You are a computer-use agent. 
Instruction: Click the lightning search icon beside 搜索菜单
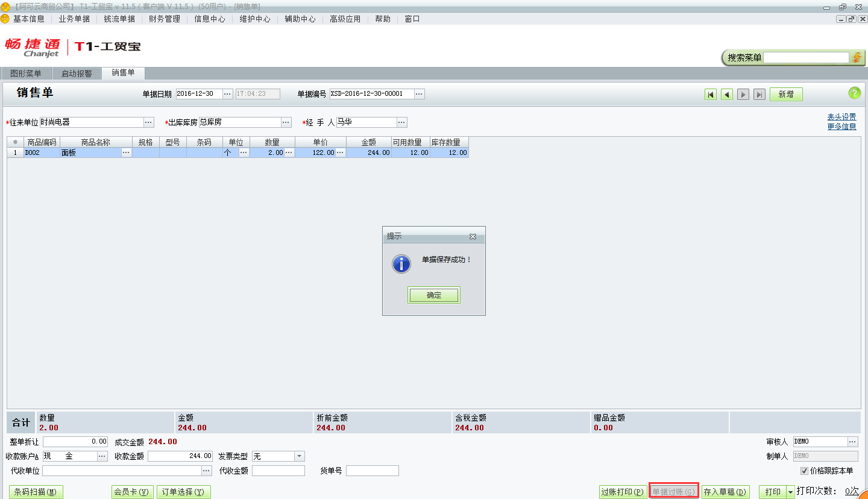tap(857, 57)
